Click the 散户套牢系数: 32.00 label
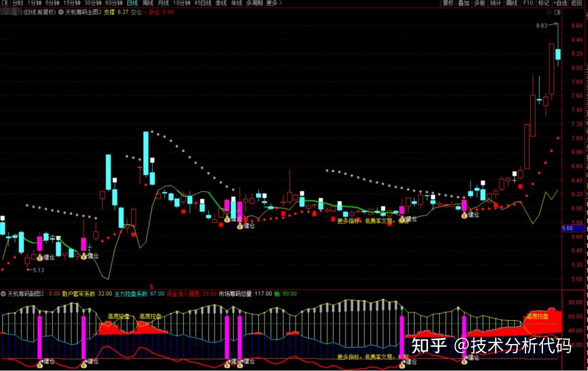 point(86,294)
